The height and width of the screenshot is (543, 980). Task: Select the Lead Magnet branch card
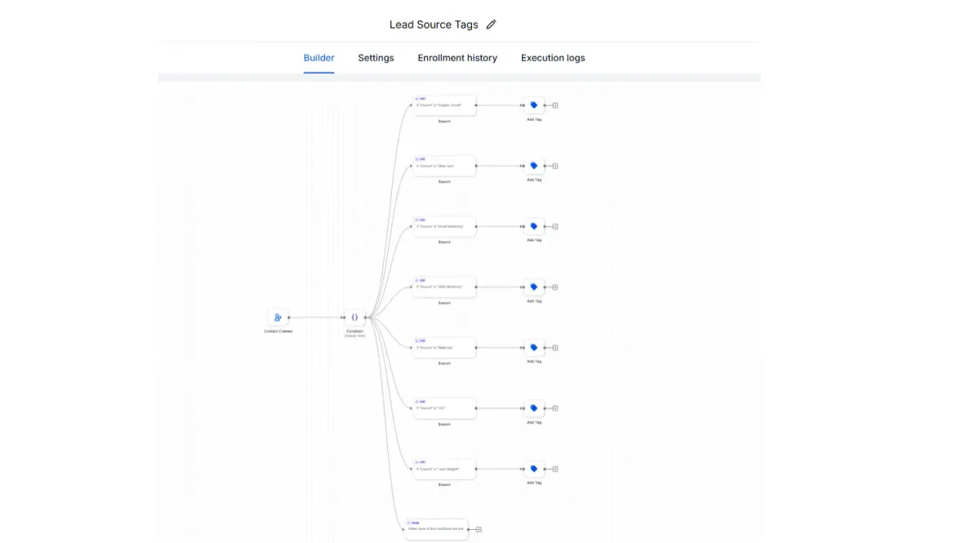point(444,469)
